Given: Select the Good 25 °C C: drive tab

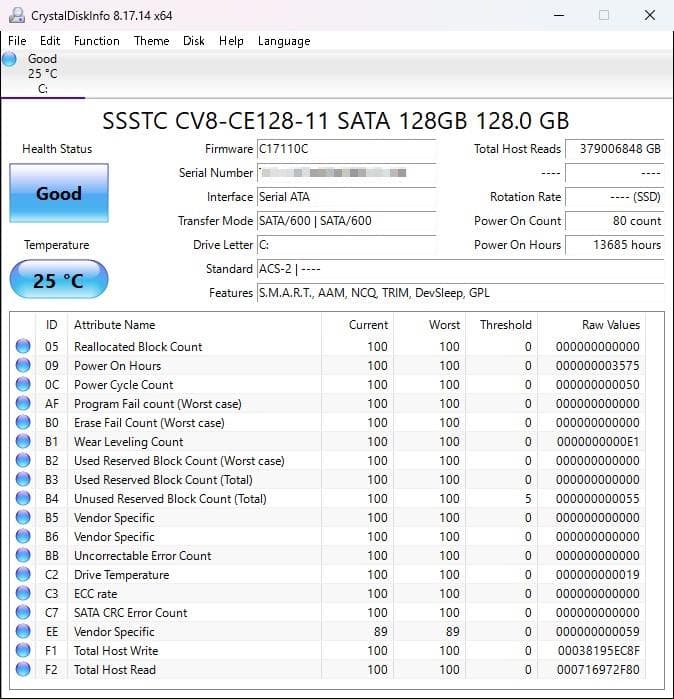Looking at the screenshot, I should pos(43,74).
